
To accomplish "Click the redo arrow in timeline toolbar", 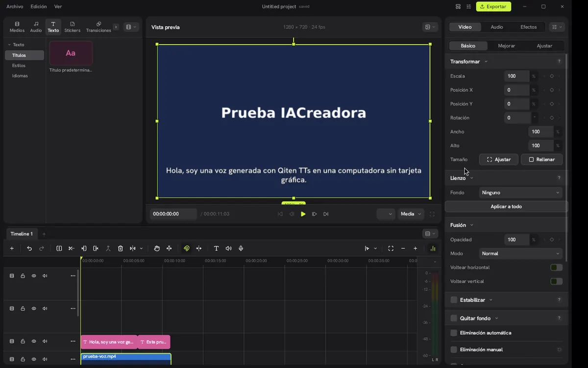I will pos(42,248).
